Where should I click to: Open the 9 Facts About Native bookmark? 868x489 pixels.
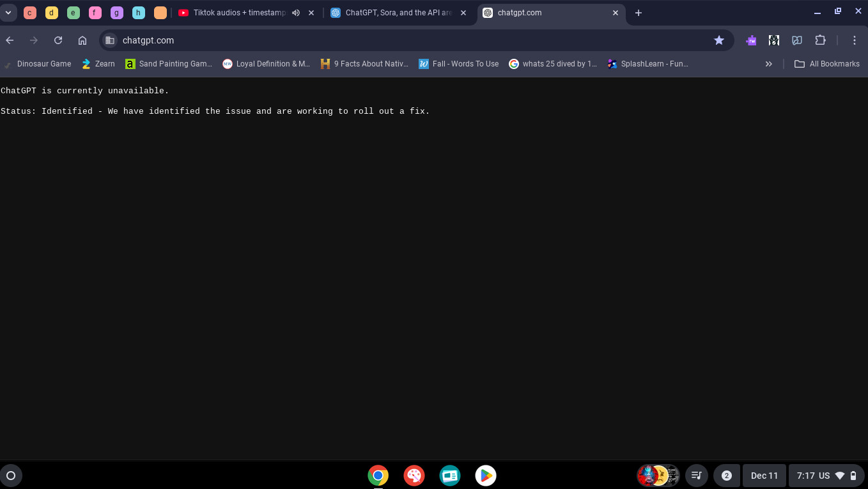(x=364, y=64)
